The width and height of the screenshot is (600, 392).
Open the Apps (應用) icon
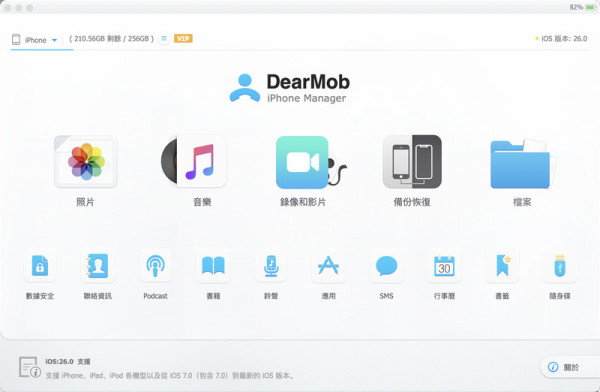coord(329,265)
